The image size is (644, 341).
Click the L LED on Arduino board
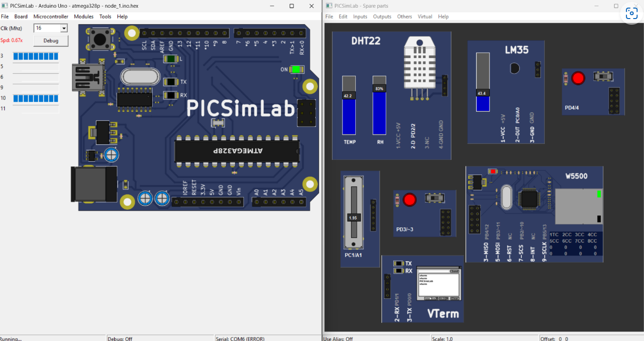click(171, 59)
